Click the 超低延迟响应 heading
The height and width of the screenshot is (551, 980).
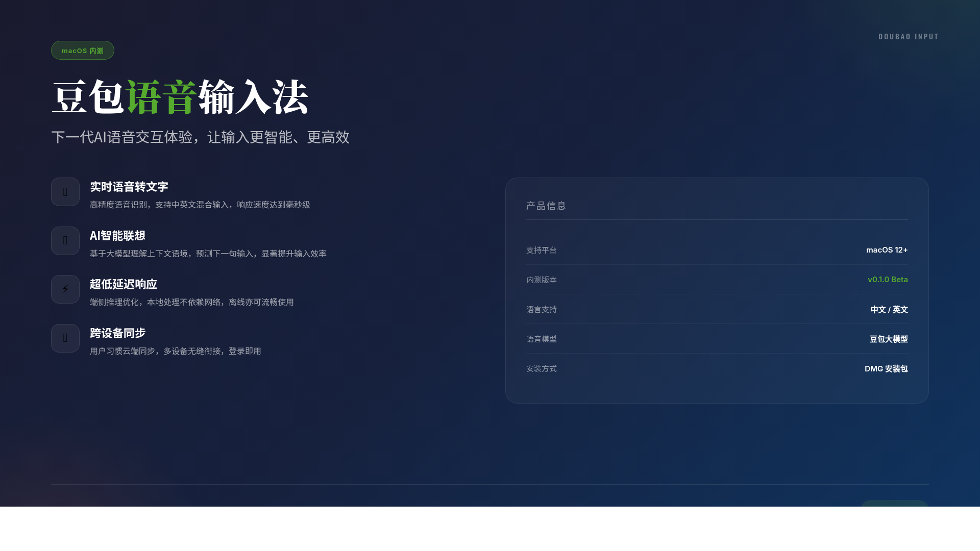pyautogui.click(x=124, y=284)
